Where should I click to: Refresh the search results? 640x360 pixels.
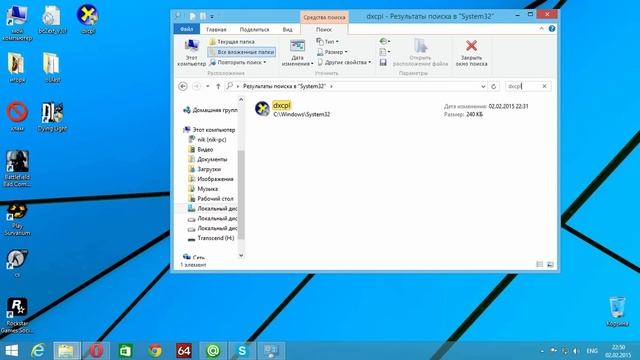click(x=493, y=87)
